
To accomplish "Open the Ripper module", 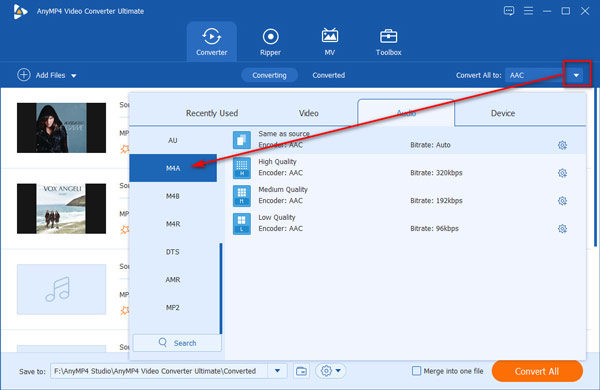I will click(270, 42).
